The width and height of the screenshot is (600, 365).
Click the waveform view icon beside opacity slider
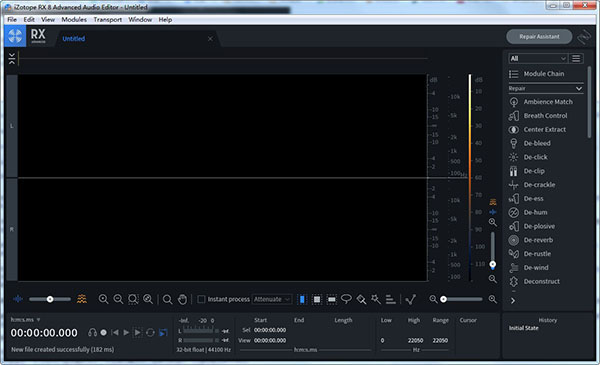(18, 299)
